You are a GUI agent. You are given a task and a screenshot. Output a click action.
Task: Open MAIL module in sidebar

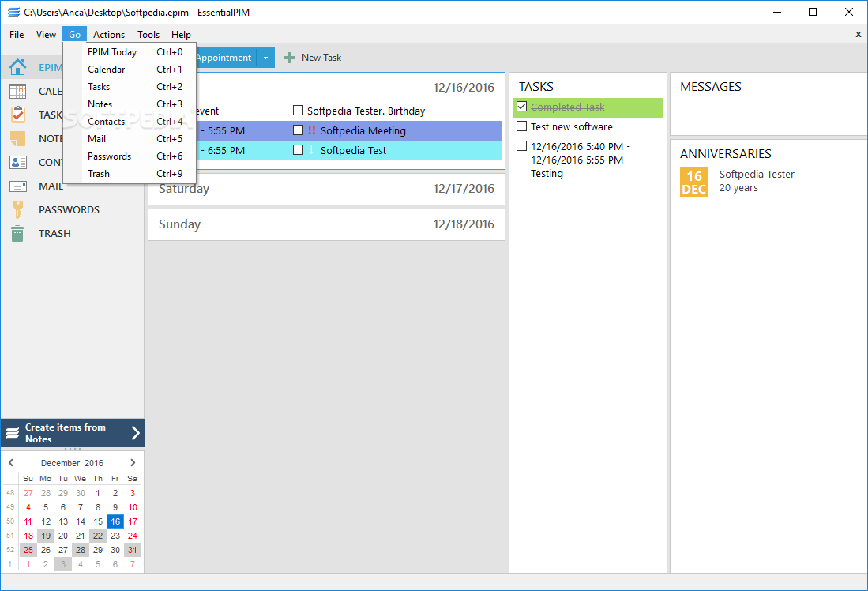coord(51,186)
